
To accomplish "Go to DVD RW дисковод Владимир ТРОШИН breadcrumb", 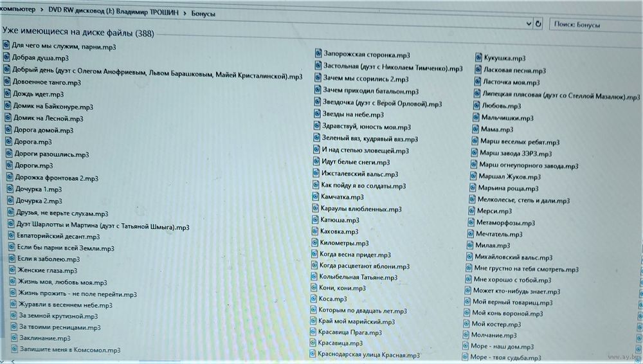I will click(x=114, y=12).
